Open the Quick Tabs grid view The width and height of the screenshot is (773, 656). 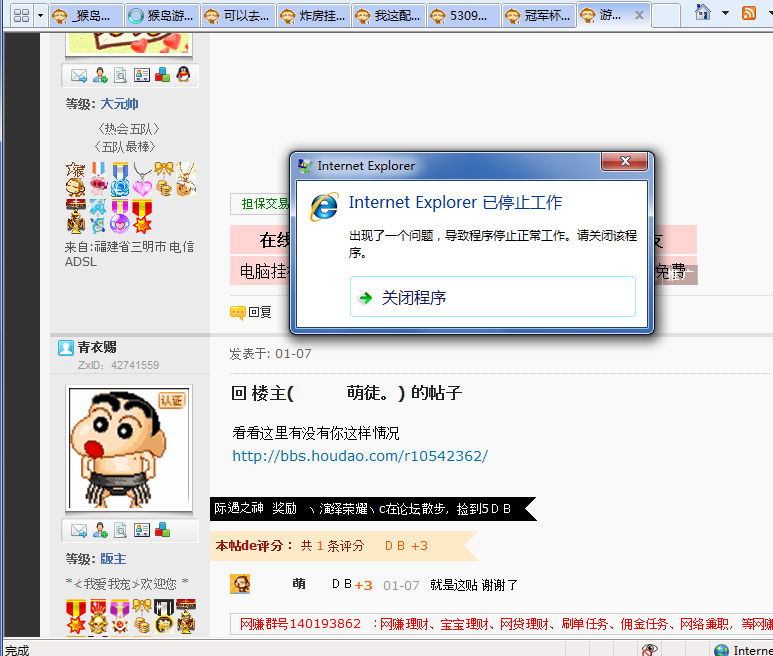pyautogui.click(x=21, y=15)
